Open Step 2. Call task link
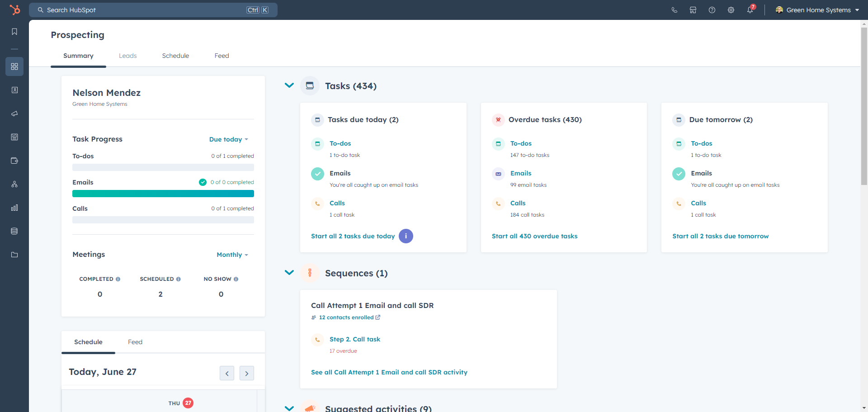Screen dimensions: 868x412 355,339
